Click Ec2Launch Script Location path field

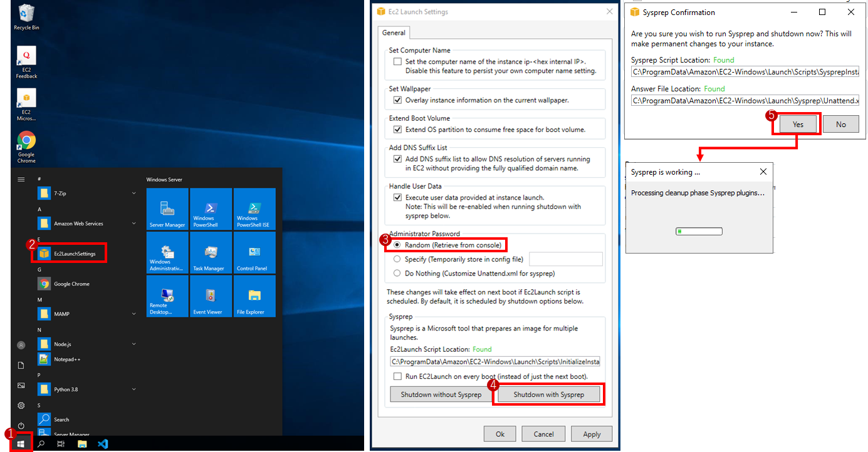point(495,361)
